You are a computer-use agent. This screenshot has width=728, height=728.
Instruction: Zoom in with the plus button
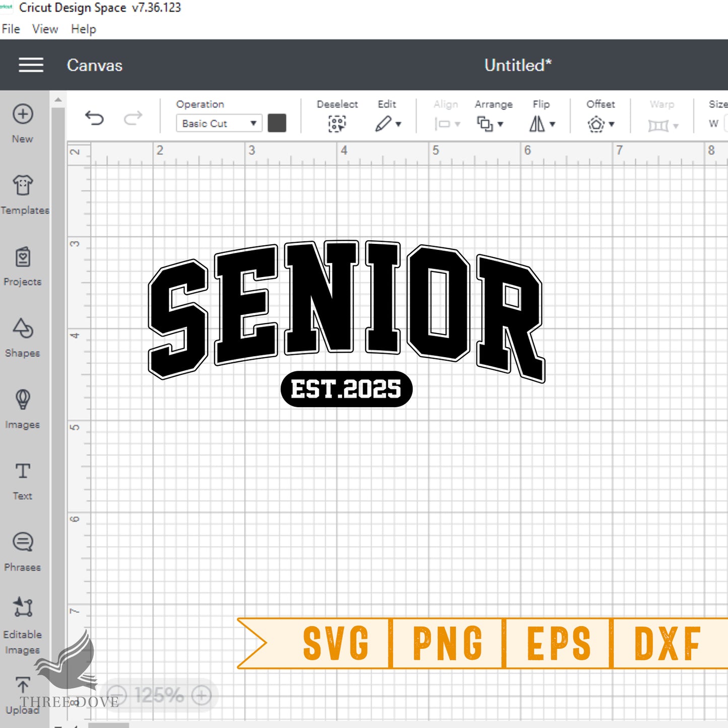202,696
